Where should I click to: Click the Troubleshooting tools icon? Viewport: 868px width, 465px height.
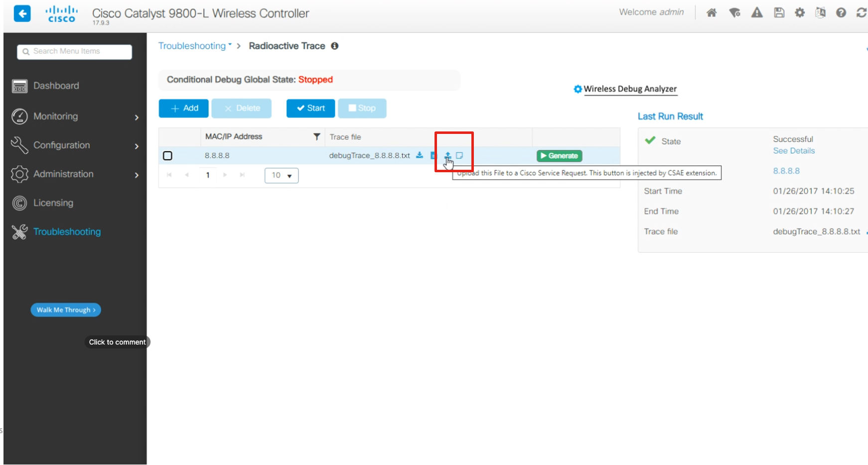pos(19,232)
